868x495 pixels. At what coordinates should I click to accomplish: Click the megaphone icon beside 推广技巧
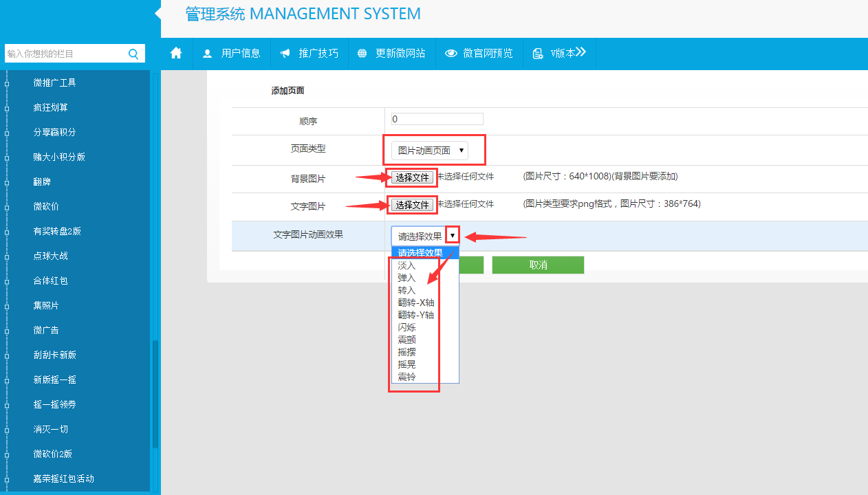click(285, 54)
